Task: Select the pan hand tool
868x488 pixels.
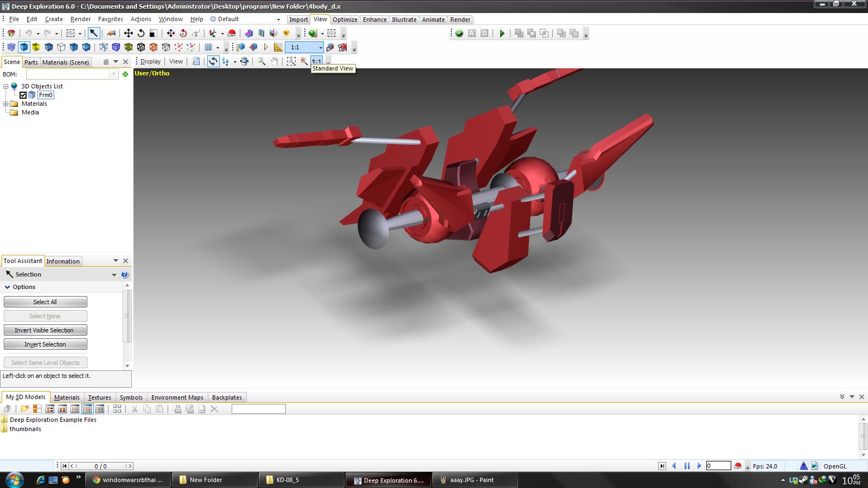Action: tap(275, 61)
